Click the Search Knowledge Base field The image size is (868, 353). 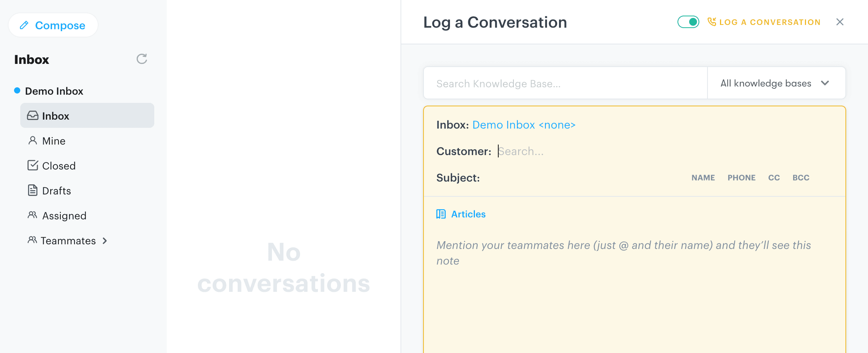click(x=545, y=83)
